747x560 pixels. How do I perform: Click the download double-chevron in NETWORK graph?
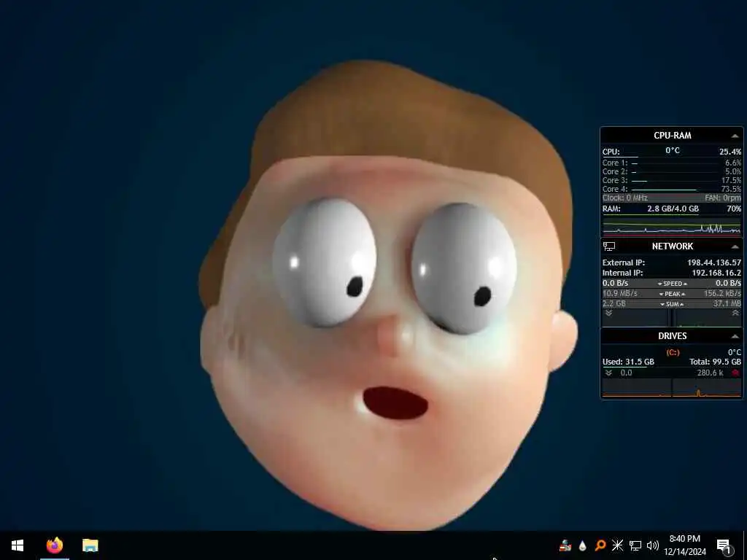[x=608, y=314]
